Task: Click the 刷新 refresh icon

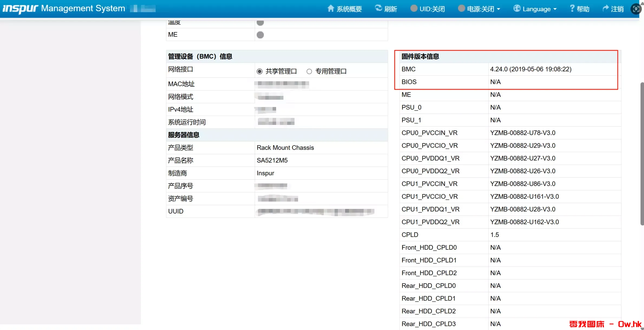Action: 378,8
